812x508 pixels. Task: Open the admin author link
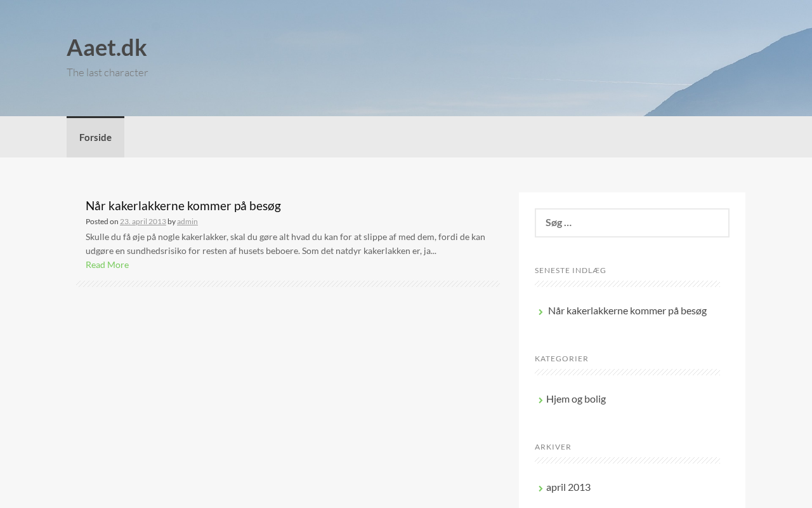point(187,222)
